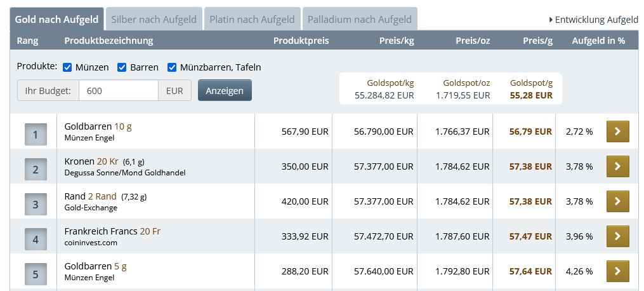644x291 pixels.
Task: Toggle the Barren checkbox
Action: pyautogui.click(x=122, y=67)
